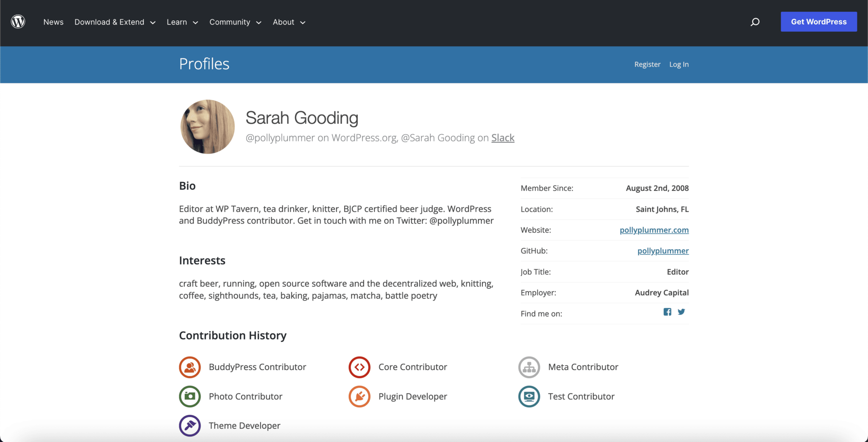Open the About dropdown menu
Screen dimensions: 868x442
[289, 22]
